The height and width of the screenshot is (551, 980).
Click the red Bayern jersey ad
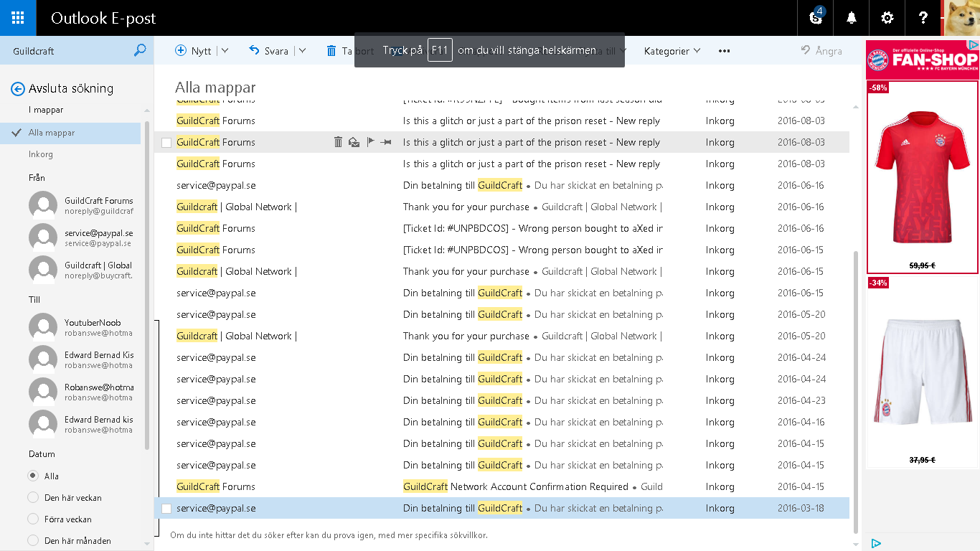click(x=922, y=178)
